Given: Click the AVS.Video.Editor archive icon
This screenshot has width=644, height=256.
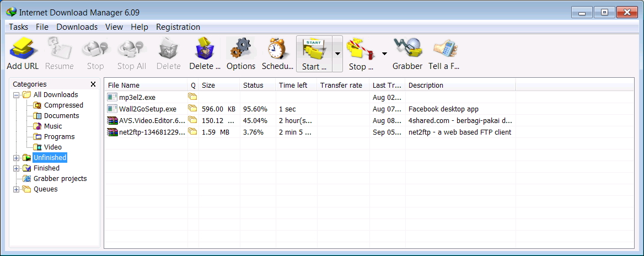Looking at the screenshot, I should click(112, 120).
